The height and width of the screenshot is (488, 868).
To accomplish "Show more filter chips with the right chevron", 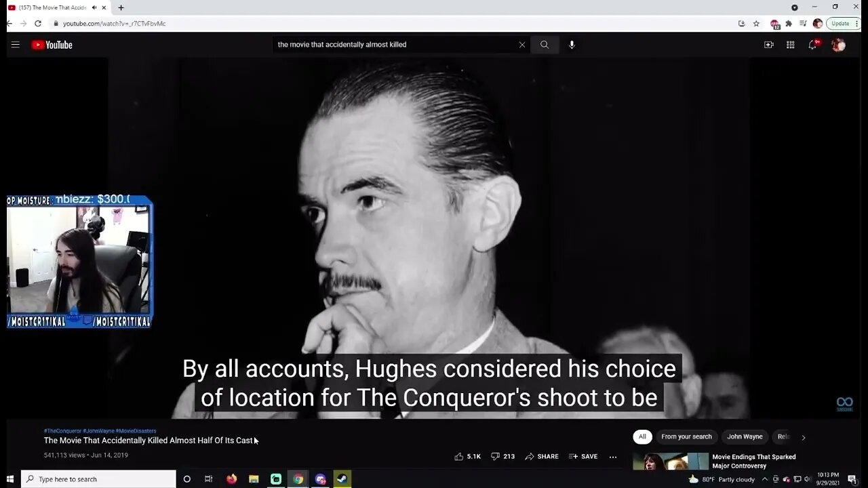I will coord(804,437).
